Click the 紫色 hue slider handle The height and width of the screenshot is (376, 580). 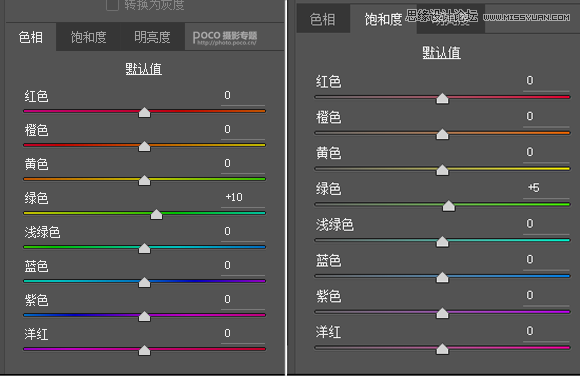click(144, 316)
